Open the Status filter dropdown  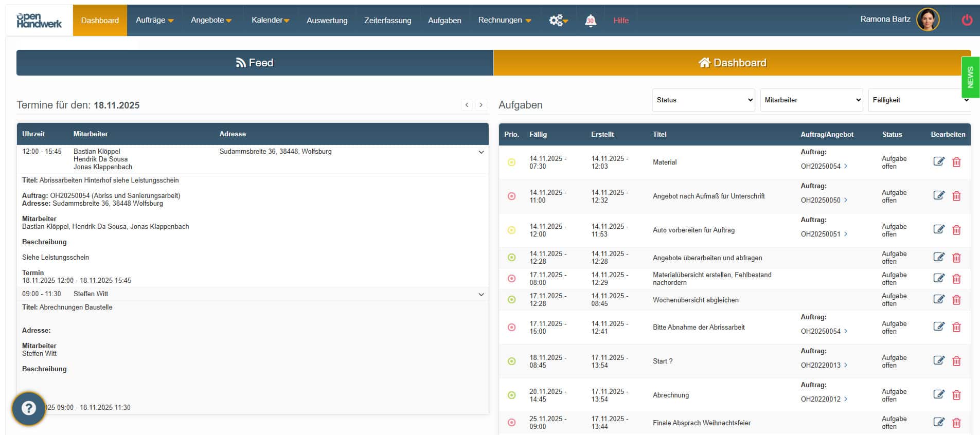pyautogui.click(x=703, y=100)
